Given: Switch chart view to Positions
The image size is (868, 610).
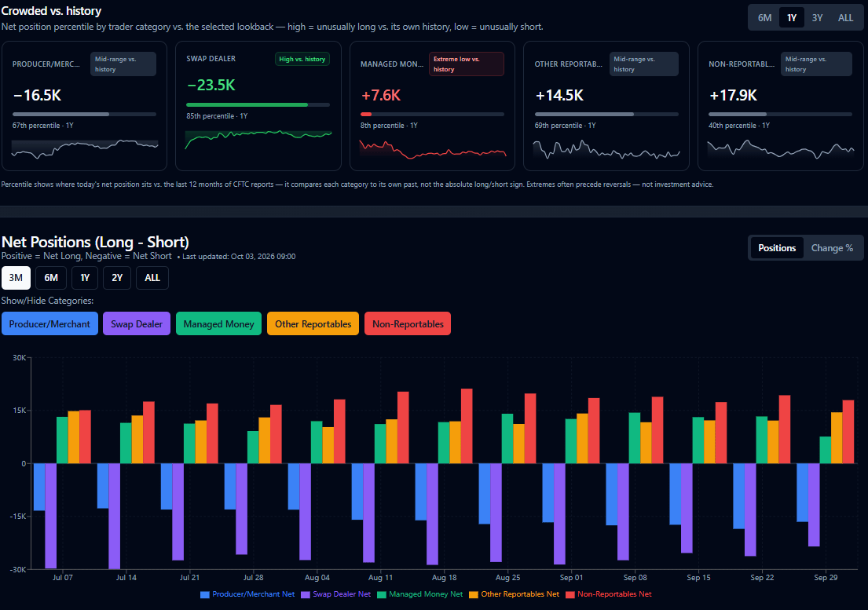Looking at the screenshot, I should pyautogui.click(x=777, y=248).
